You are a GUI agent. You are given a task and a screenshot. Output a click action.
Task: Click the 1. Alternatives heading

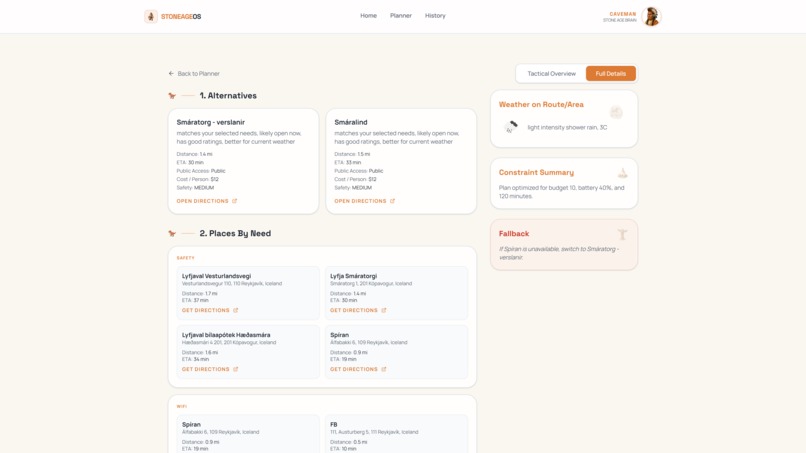point(228,96)
